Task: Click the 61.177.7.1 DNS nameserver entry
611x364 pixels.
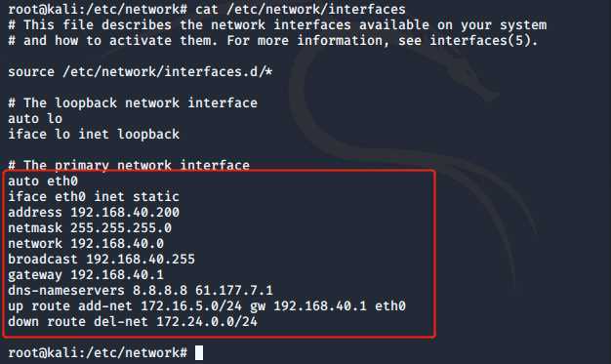Action: 234,290
